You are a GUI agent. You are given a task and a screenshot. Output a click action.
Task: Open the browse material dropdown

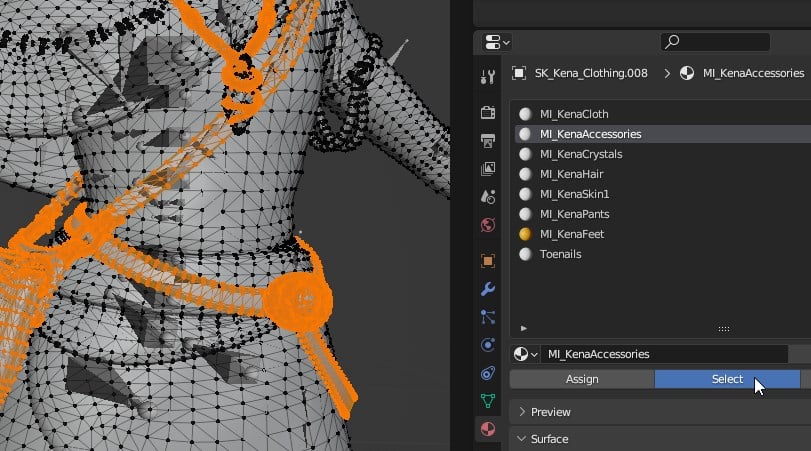click(x=525, y=354)
